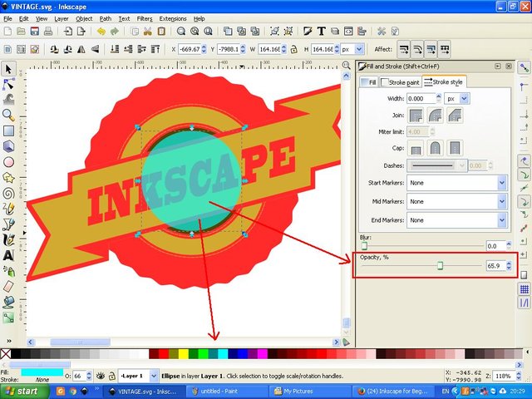532x399 pixels.
Task: Select the Selector arrow tool
Action: pyautogui.click(x=8, y=69)
